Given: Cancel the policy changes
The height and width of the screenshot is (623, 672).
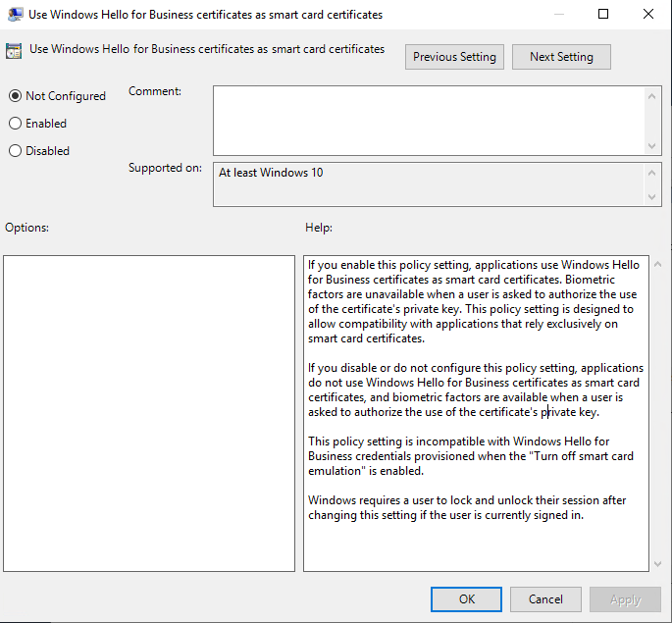Looking at the screenshot, I should coord(545,599).
